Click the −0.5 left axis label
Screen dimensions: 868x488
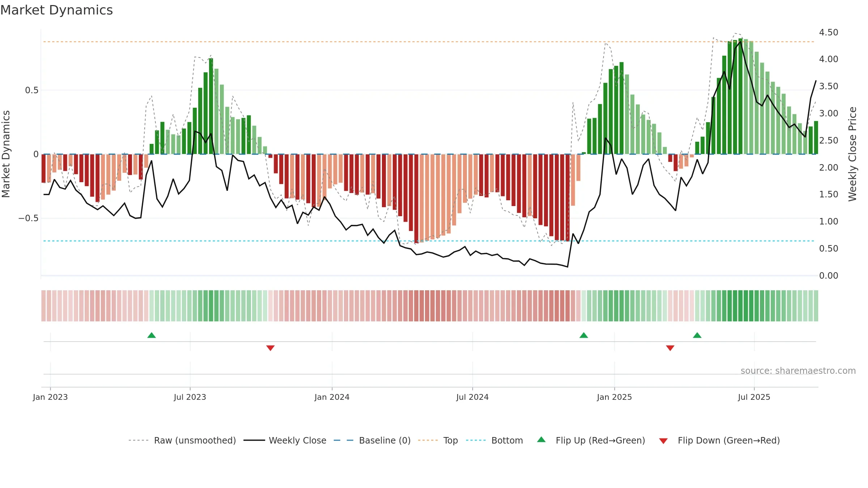click(x=29, y=218)
